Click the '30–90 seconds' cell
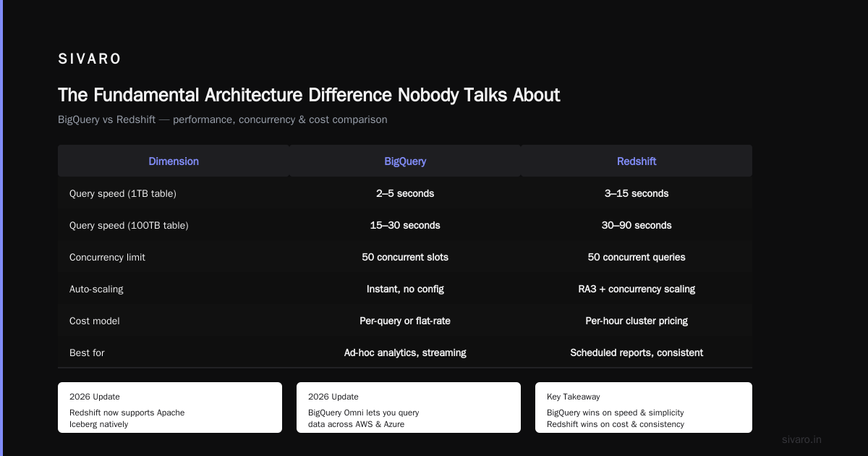 [637, 225]
